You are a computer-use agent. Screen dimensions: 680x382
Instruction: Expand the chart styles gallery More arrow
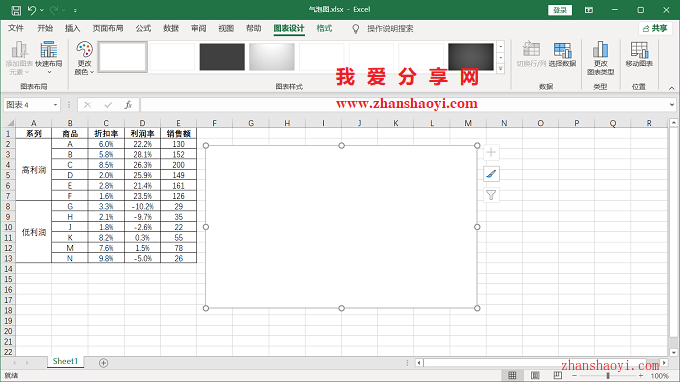click(x=501, y=68)
